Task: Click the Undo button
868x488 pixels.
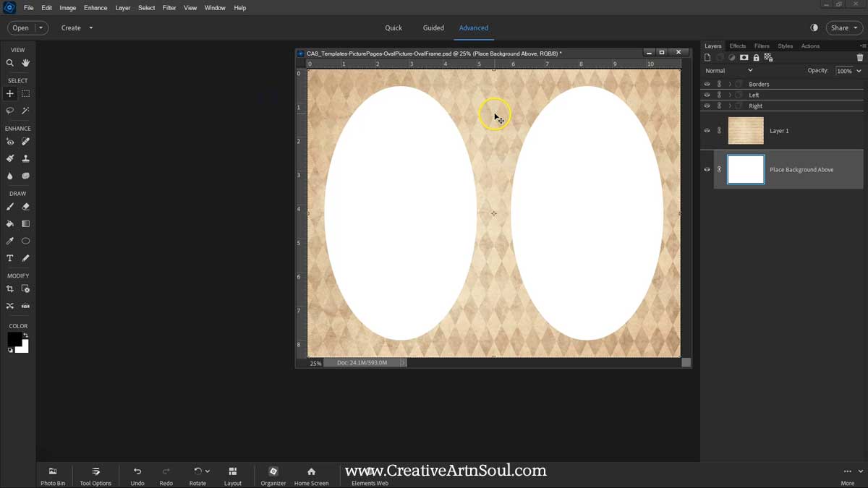Action: coord(137,476)
